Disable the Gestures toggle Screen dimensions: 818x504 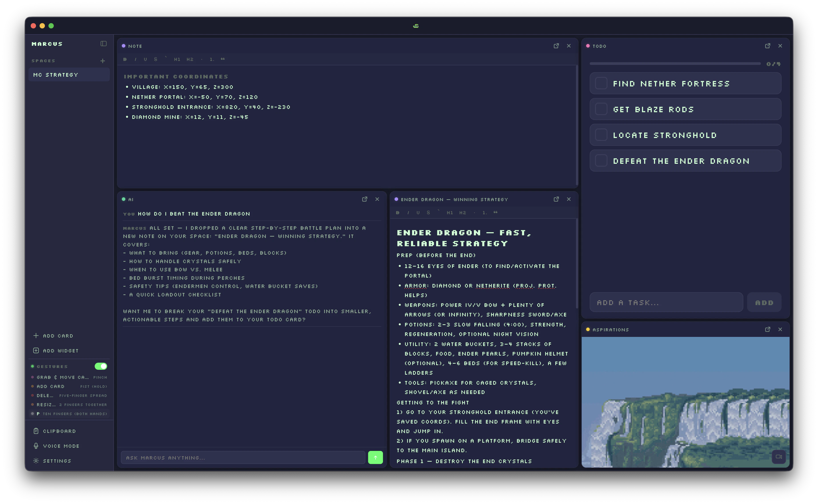tap(100, 366)
